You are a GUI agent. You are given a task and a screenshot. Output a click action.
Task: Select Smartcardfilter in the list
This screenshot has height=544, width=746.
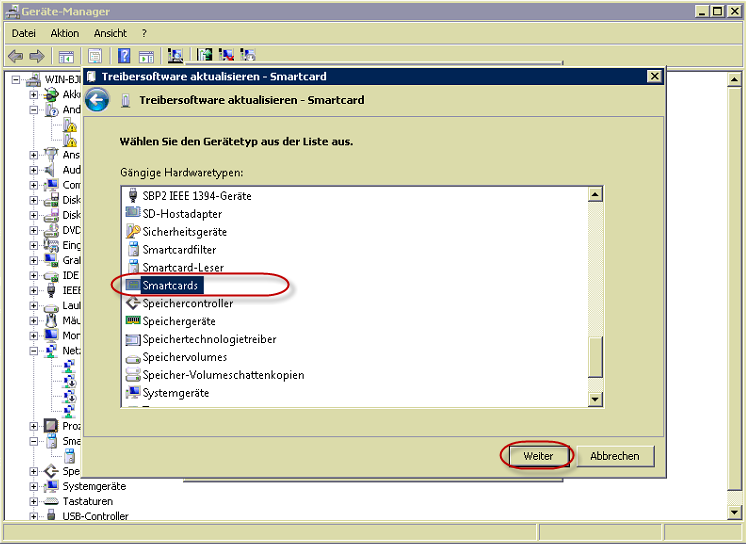click(178, 250)
